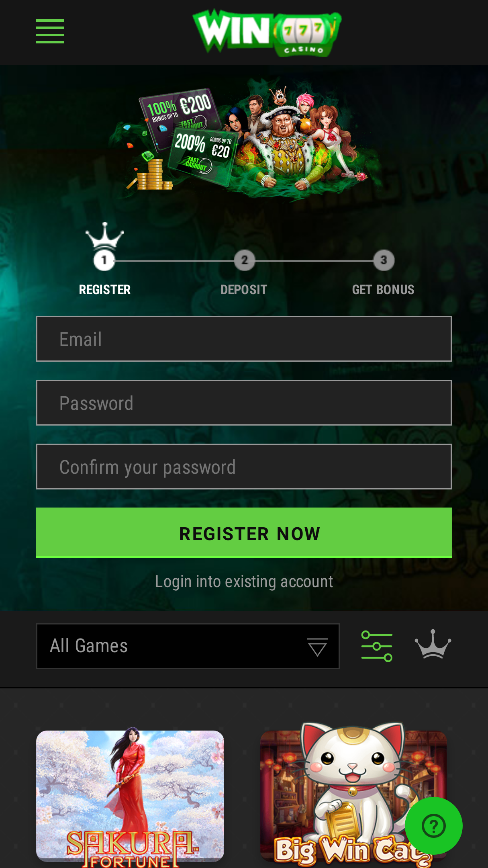Expand the All Games dropdown
Viewport: 488px width, 868px height.
click(x=188, y=646)
